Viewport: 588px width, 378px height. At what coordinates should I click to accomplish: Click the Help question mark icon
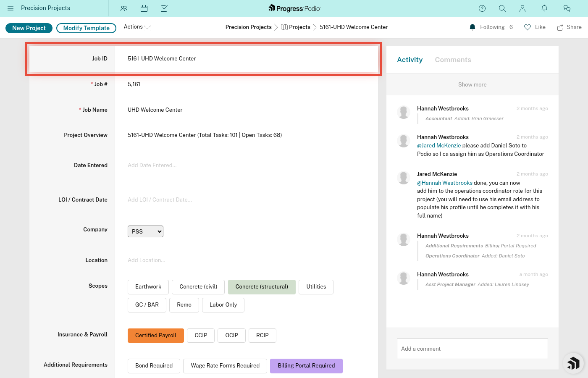(x=482, y=8)
